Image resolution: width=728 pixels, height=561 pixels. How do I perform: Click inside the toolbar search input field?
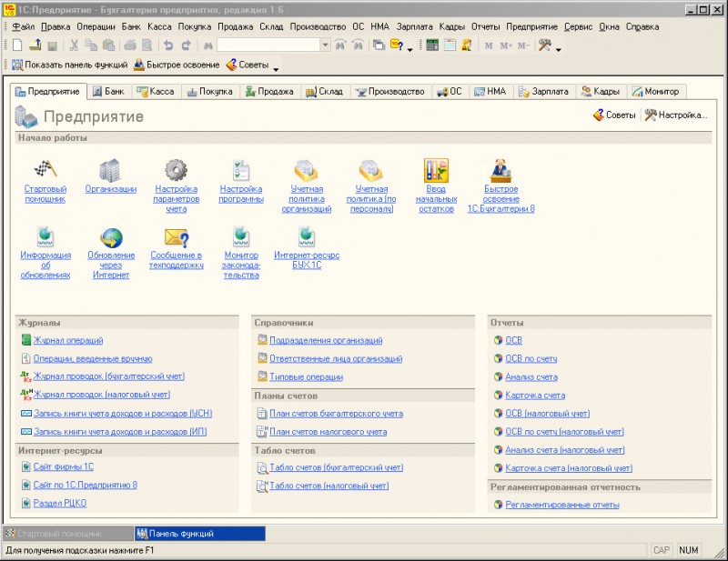[268, 45]
